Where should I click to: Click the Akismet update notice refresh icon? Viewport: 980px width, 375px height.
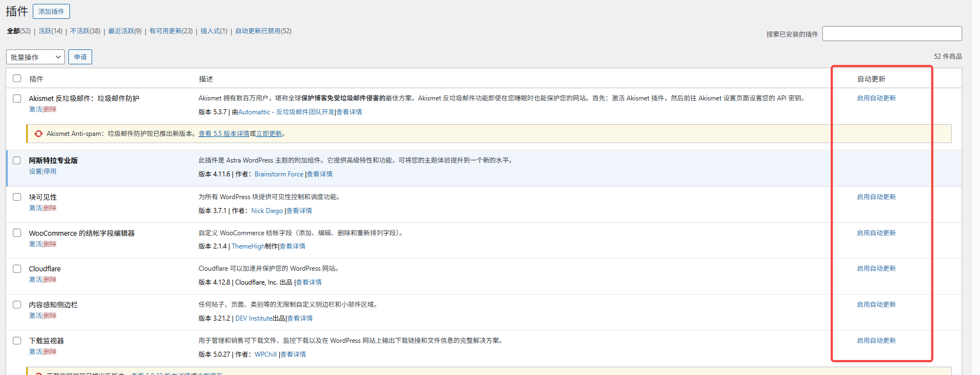(38, 134)
